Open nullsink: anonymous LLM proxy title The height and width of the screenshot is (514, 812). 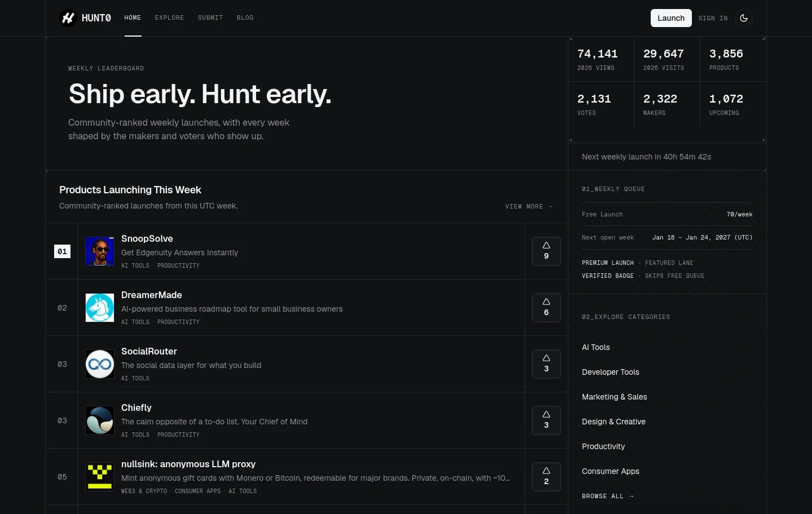coord(188,464)
